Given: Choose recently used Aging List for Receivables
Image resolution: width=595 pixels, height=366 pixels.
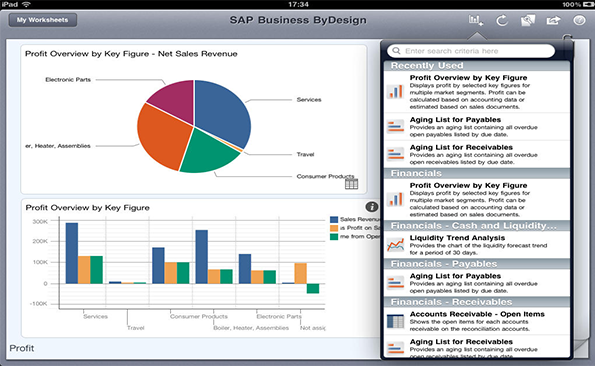Looking at the screenshot, I should pyautogui.click(x=477, y=154).
